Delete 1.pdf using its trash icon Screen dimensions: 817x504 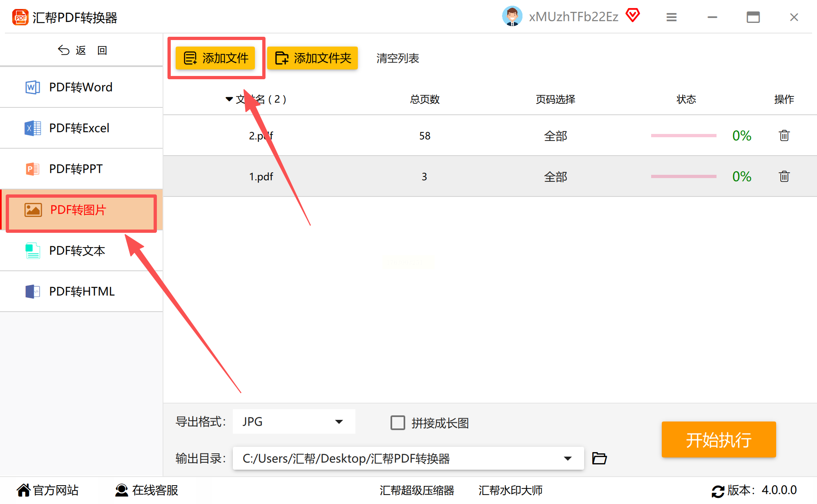pyautogui.click(x=784, y=176)
